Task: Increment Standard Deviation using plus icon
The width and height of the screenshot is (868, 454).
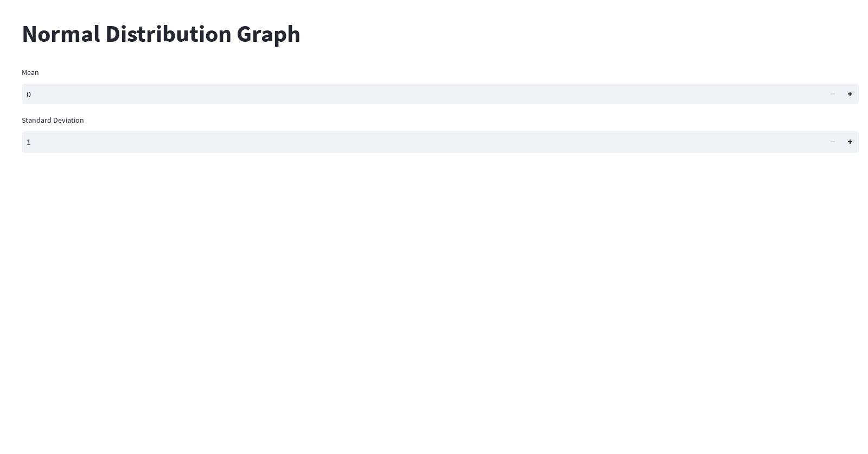Action: click(x=850, y=142)
